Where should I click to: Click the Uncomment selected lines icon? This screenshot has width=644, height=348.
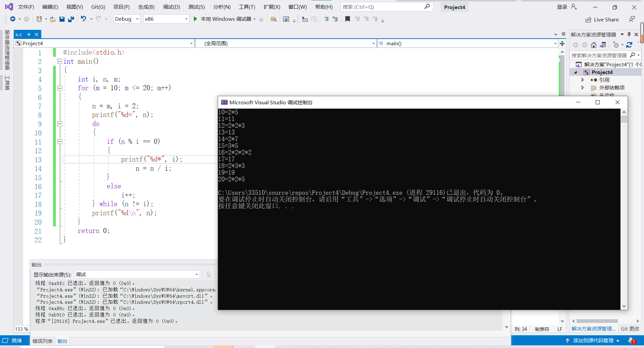(x=335, y=19)
